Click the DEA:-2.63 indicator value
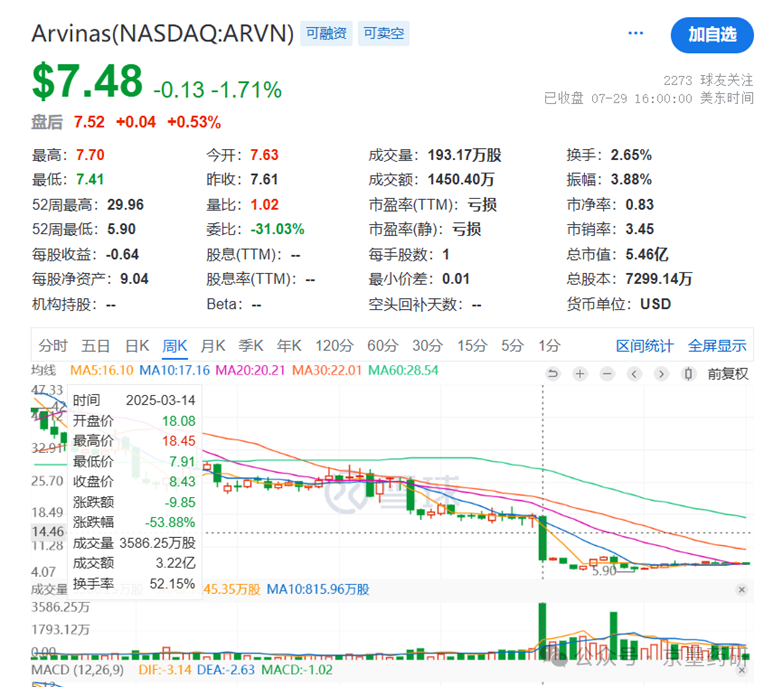 coord(226,670)
